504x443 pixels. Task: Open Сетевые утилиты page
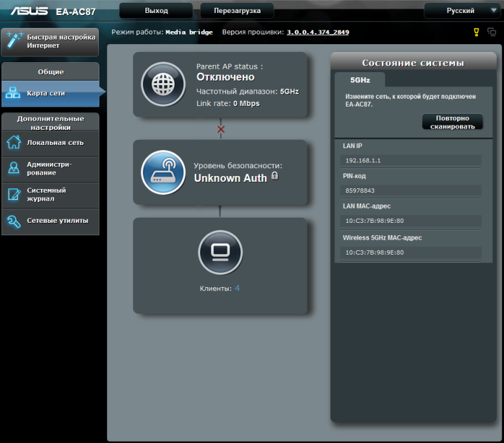51,221
